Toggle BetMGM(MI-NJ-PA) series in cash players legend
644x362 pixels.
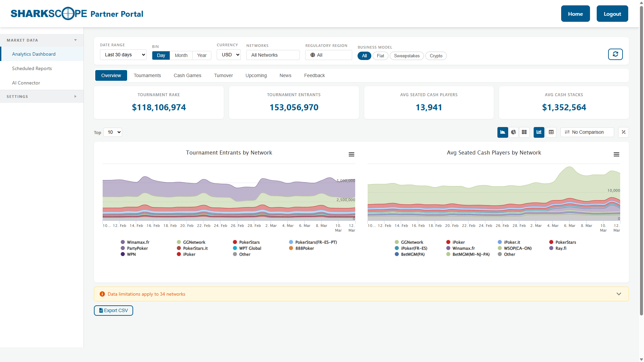click(x=468, y=254)
